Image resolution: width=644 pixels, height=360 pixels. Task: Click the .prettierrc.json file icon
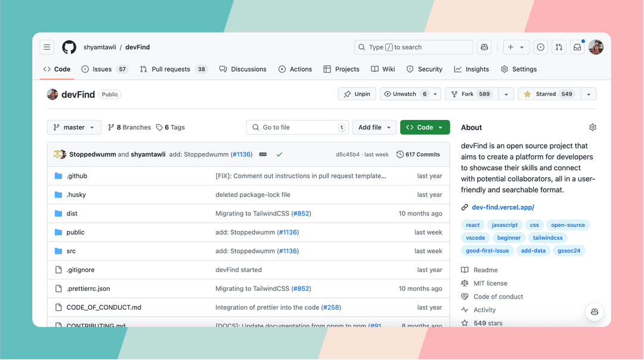coord(58,289)
